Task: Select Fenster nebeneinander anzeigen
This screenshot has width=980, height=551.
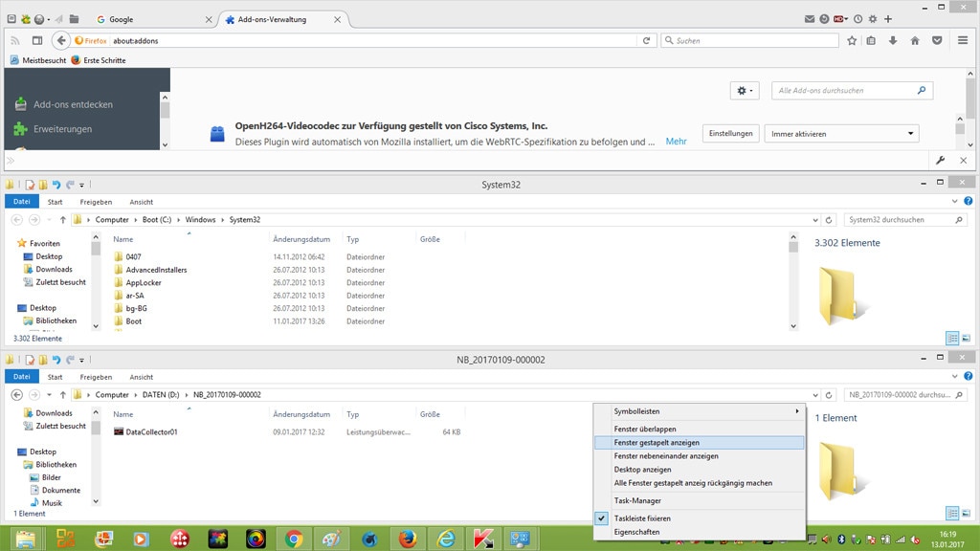Action: 700,456
